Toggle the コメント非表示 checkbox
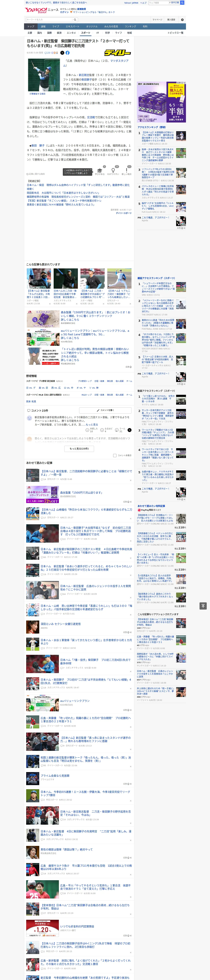Screen dimensions: 210x980 (x=115, y=455)
